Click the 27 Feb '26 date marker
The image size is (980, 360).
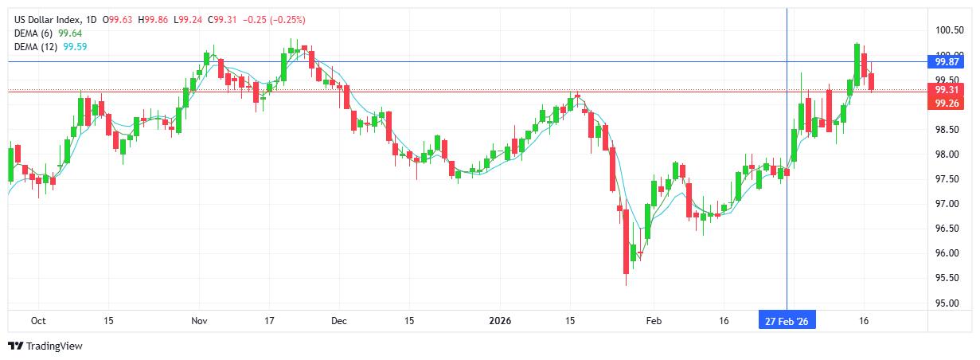[x=787, y=321]
